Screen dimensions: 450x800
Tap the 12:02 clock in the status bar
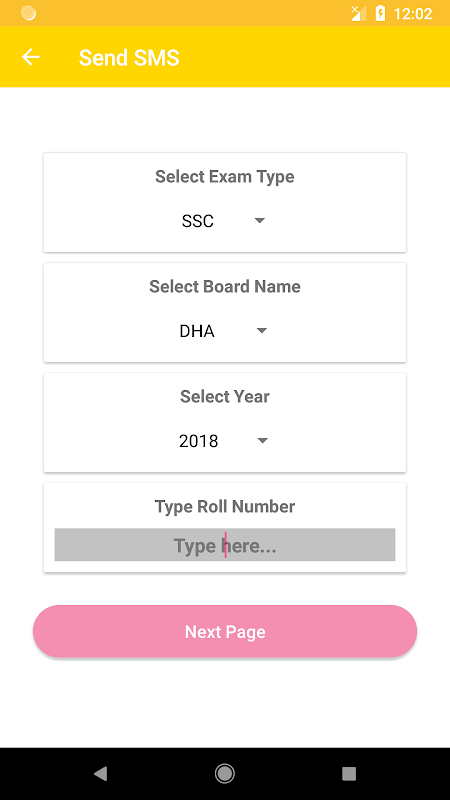click(413, 14)
